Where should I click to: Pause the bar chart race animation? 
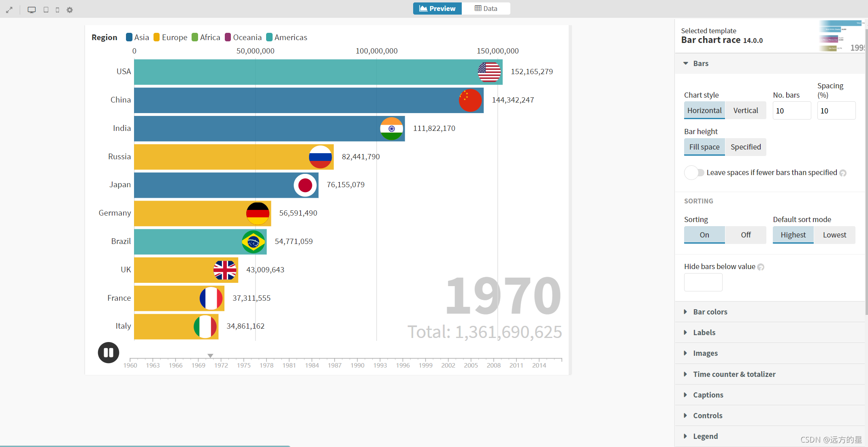tap(108, 353)
